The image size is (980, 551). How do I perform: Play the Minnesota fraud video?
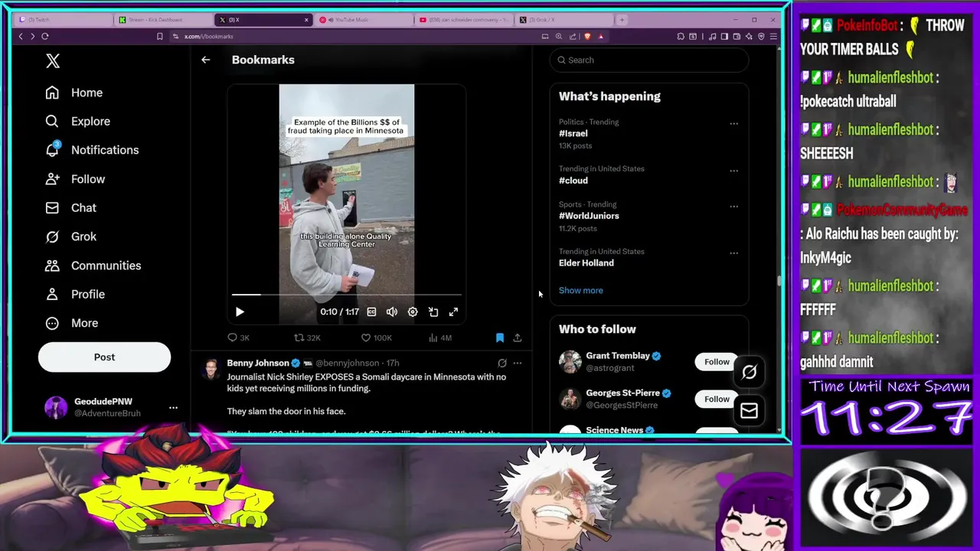coord(240,311)
